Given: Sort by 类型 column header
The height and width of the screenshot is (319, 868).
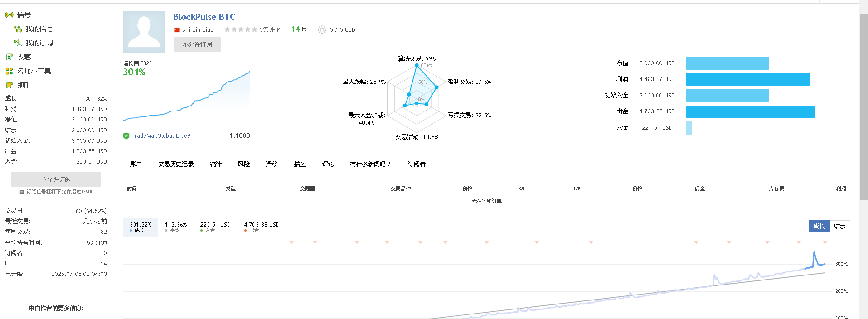Looking at the screenshot, I should click(x=231, y=188).
